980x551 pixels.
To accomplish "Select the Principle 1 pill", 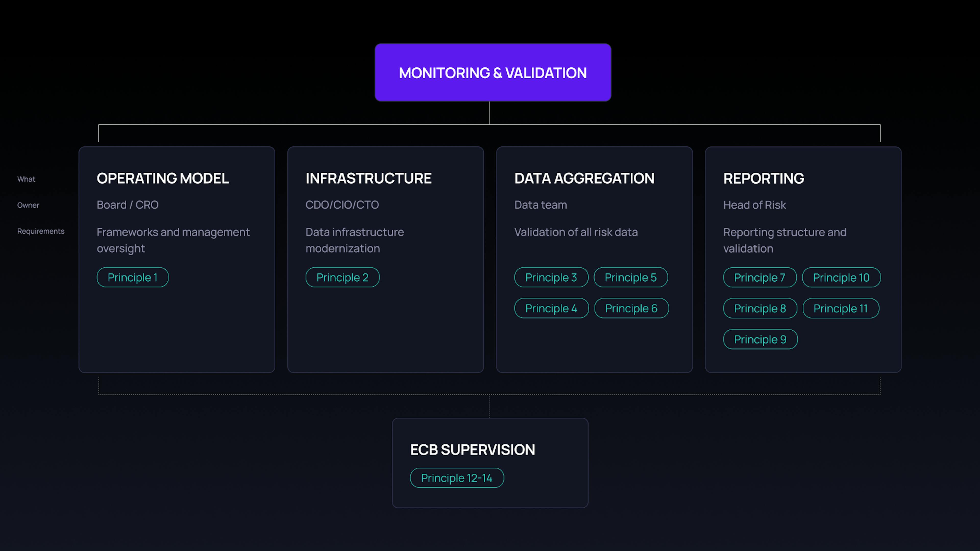I will pyautogui.click(x=132, y=277).
